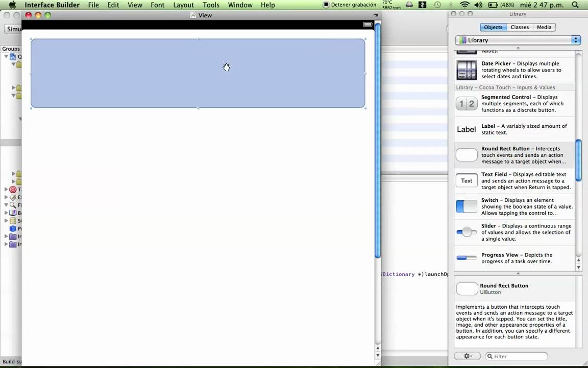Collapse the Find Results group in sidebar
Image resolution: width=588 pixels, height=368 pixels.
point(6,205)
